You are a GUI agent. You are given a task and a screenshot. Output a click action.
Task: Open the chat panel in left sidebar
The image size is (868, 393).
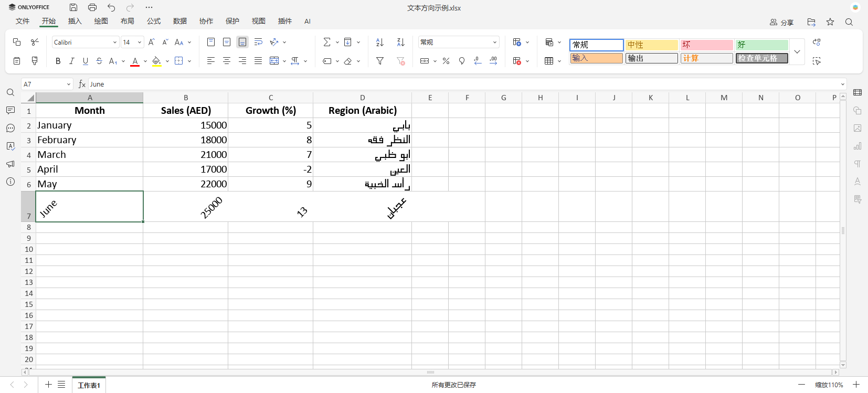[x=10, y=128]
